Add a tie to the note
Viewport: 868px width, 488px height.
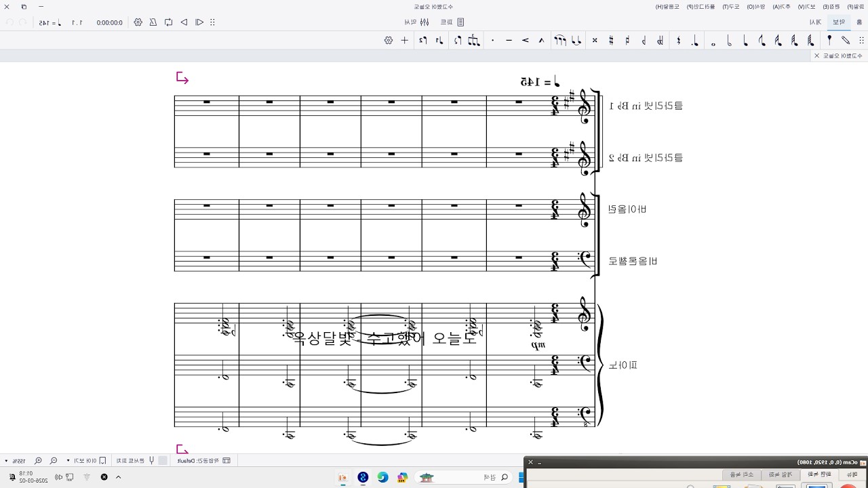pos(576,41)
